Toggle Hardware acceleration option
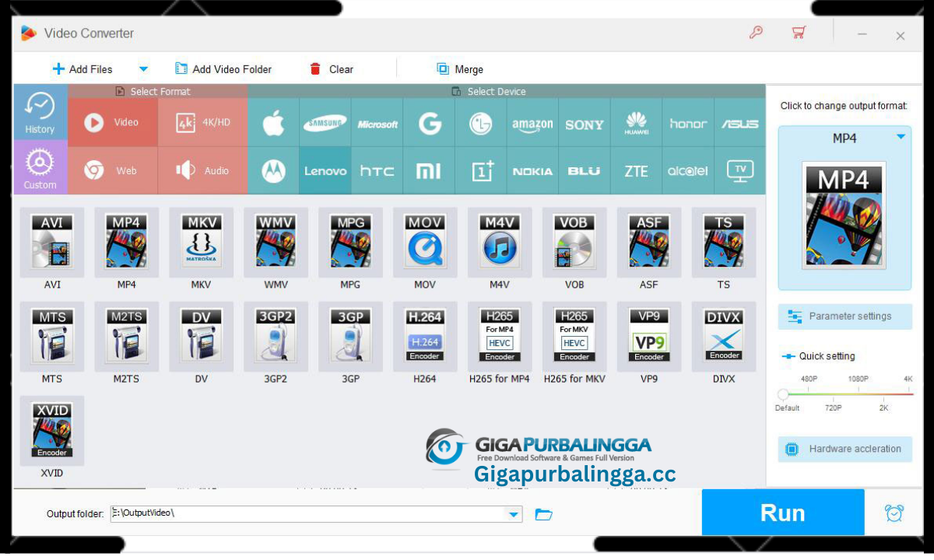Screen dimensions: 934x560 845,449
